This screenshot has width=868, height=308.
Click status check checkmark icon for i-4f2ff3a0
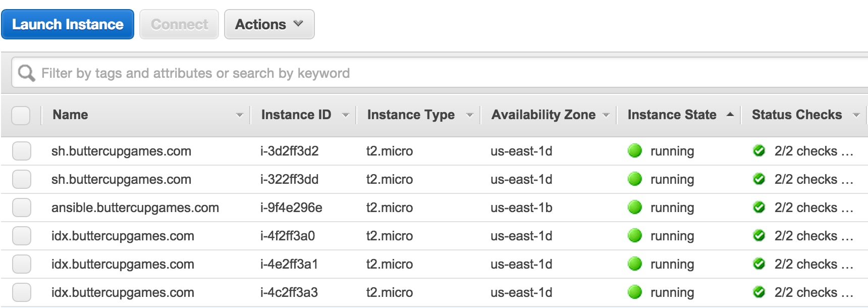pos(758,236)
